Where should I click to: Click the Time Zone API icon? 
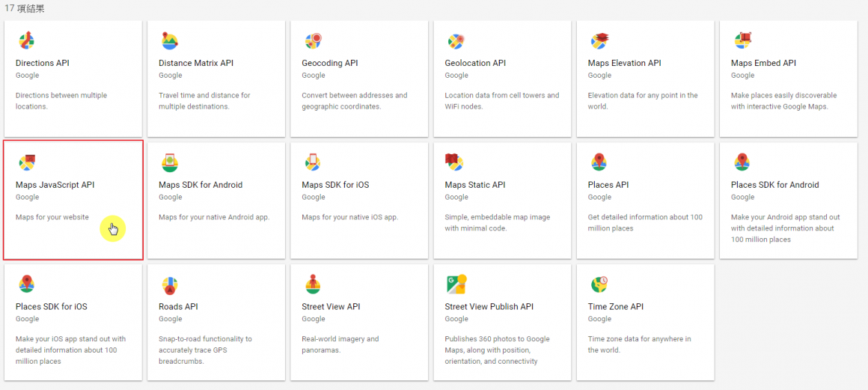tap(599, 284)
